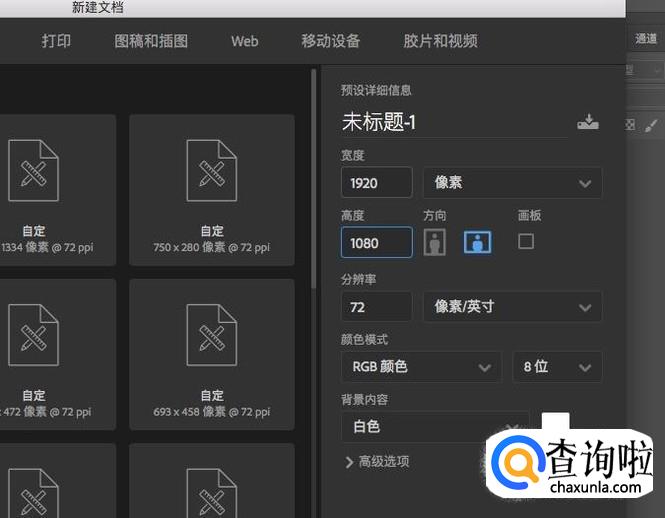This screenshot has height=518, width=665.
Task: Click the 宽度 field showing 1920
Action: click(x=377, y=182)
